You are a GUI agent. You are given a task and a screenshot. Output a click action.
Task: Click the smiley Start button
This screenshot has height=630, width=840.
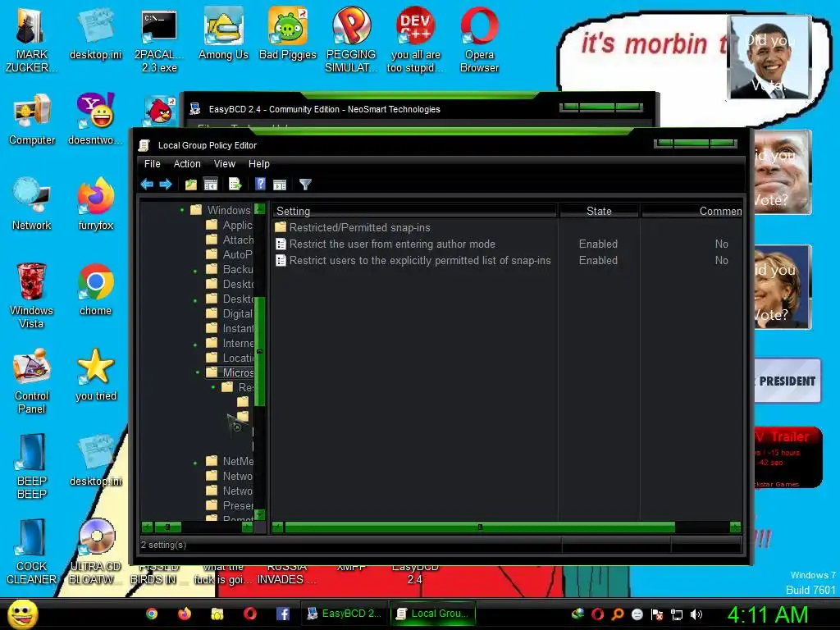click(22, 614)
